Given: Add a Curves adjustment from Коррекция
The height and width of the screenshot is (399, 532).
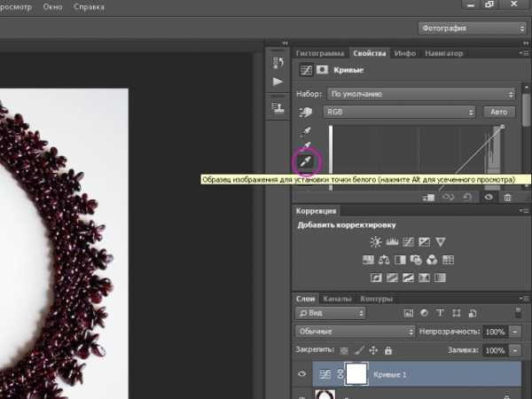Looking at the screenshot, I should point(408,242).
